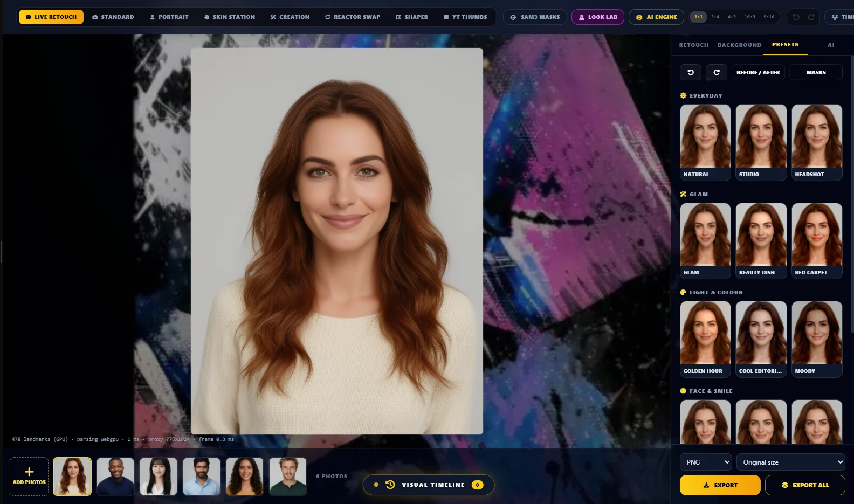Screen dimensions: 854x504
Task: Add photos with the plus tile
Action: (x=29, y=477)
